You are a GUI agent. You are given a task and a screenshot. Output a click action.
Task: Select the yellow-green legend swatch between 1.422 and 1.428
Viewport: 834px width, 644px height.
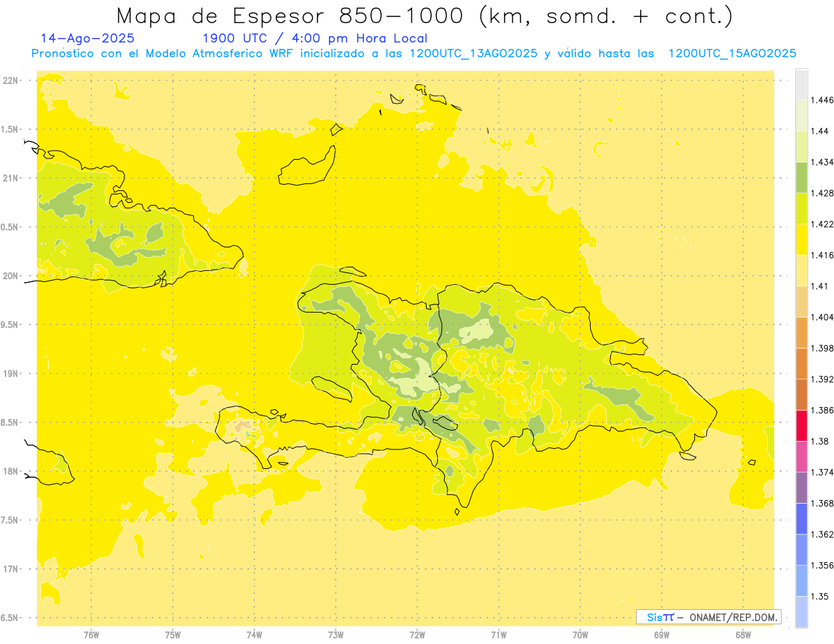801,208
